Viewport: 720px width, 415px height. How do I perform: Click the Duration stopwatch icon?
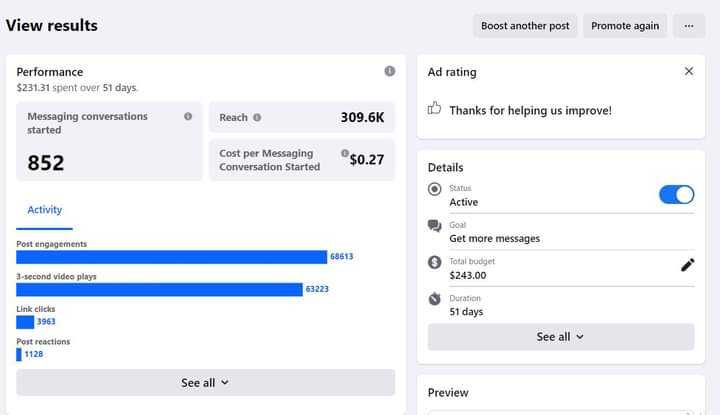click(434, 299)
